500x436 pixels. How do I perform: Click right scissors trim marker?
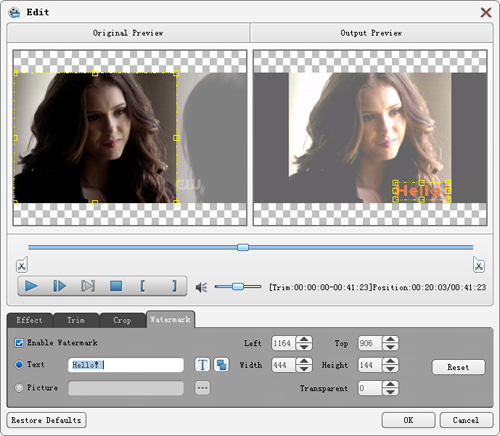coord(479,265)
